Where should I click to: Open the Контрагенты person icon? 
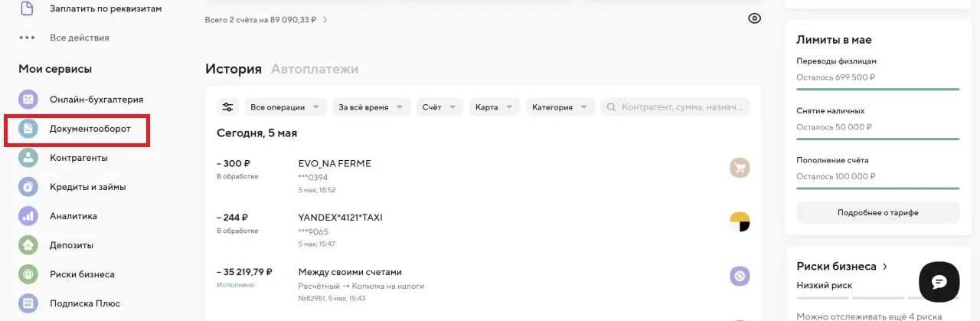(28, 158)
